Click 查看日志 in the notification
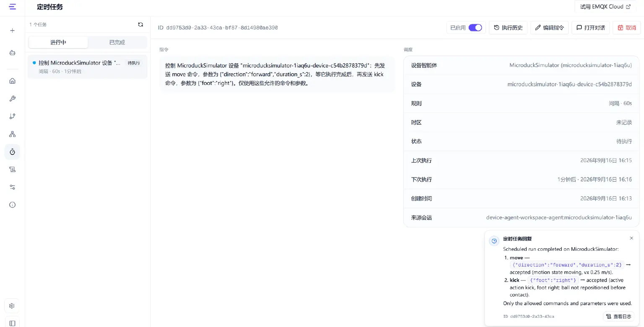This screenshot has height=327, width=644. (618, 317)
